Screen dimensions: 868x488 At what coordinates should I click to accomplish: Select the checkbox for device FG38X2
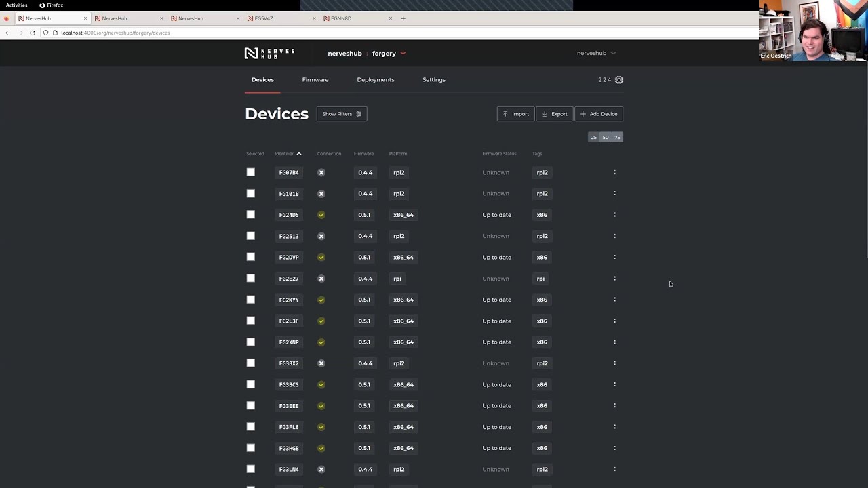(251, 363)
